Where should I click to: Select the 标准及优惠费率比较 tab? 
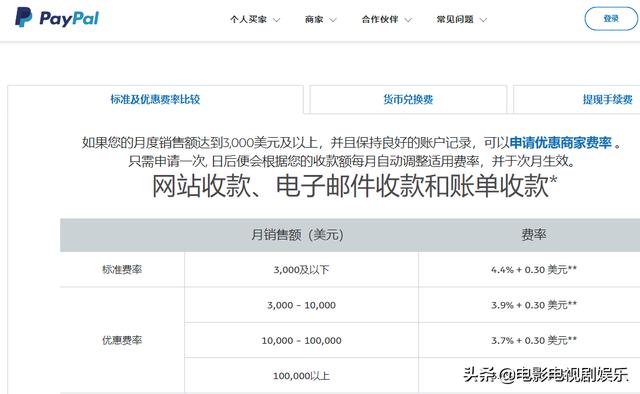155,99
